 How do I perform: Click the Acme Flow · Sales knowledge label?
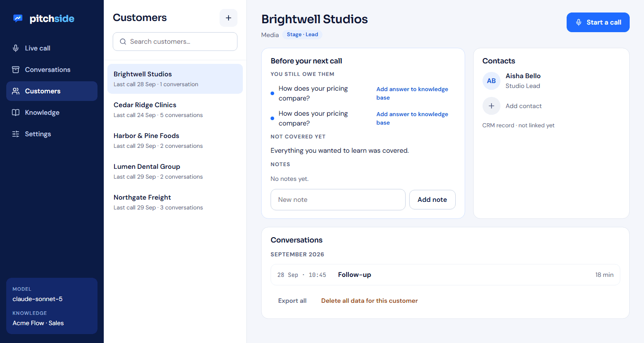[38, 323]
